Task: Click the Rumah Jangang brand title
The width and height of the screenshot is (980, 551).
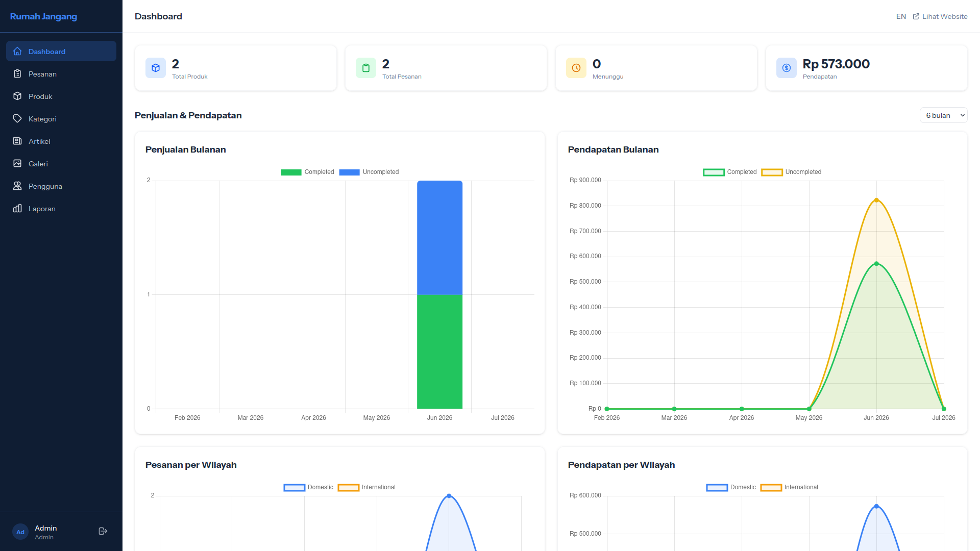Action: coord(43,16)
